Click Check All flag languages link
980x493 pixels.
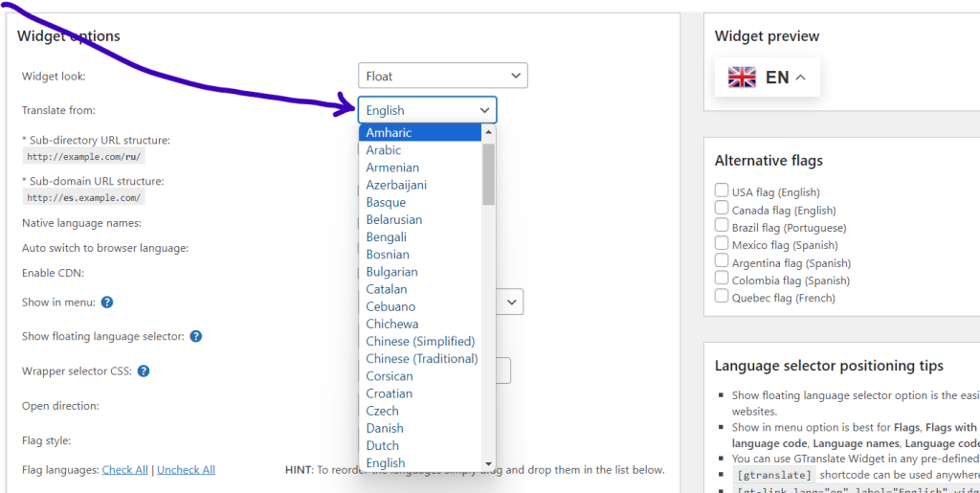(125, 470)
